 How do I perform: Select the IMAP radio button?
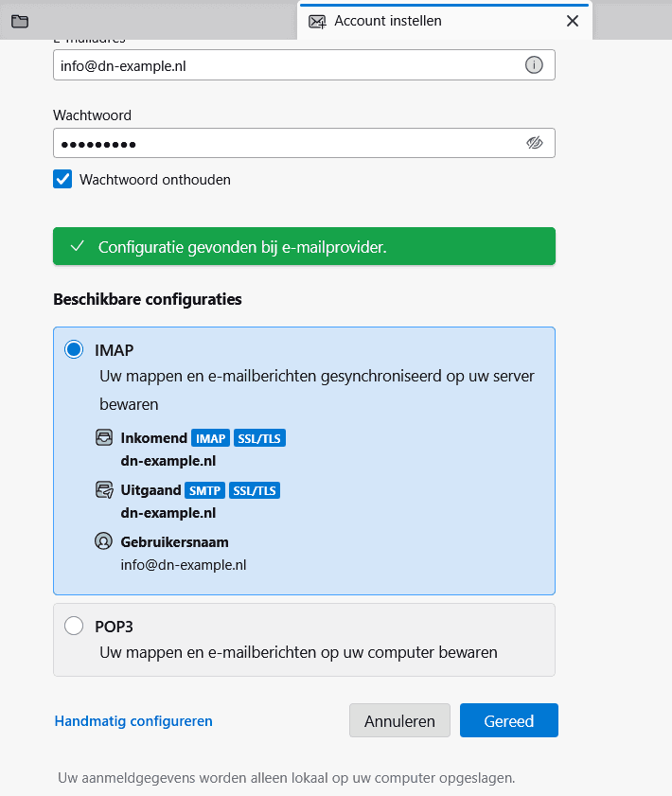coord(74,350)
